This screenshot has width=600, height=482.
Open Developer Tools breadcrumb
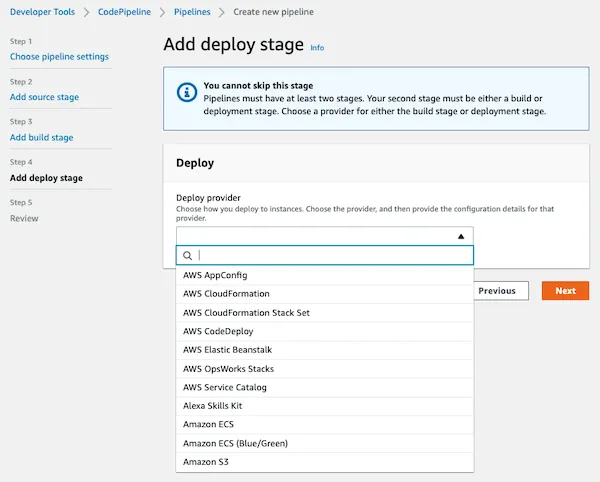(42, 12)
